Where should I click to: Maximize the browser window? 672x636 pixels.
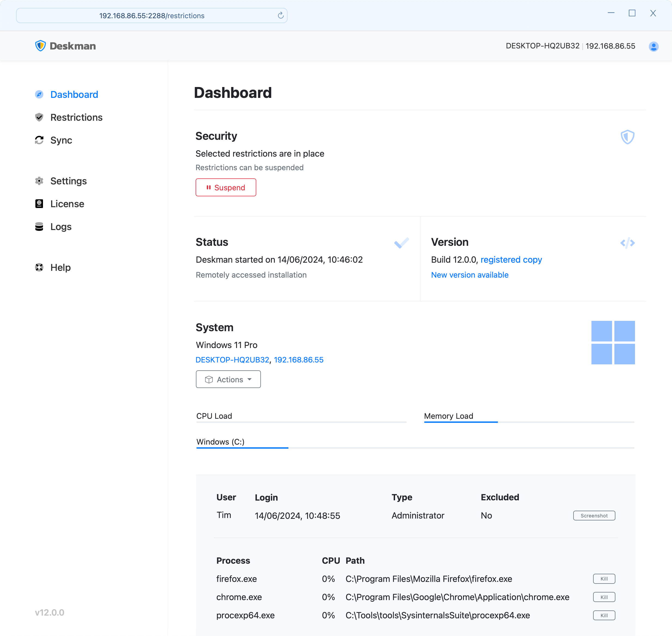coord(632,13)
